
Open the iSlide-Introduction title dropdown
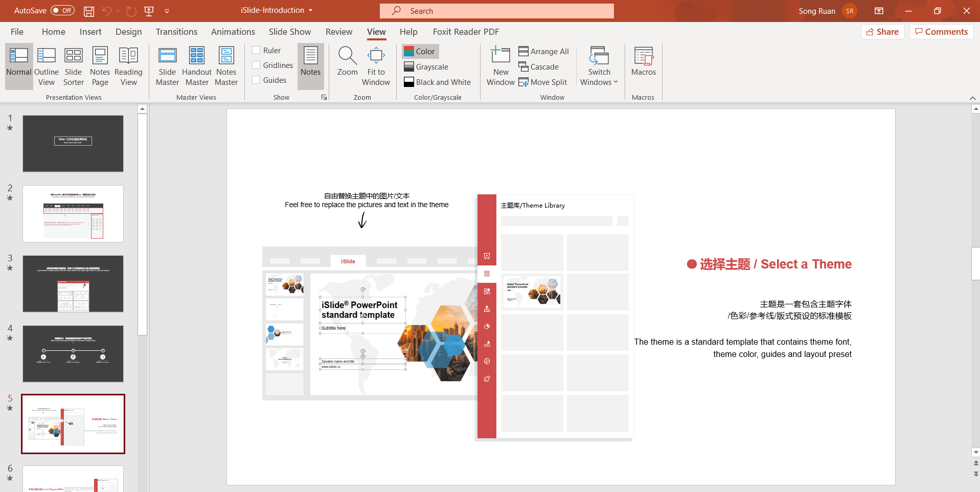pyautogui.click(x=310, y=10)
